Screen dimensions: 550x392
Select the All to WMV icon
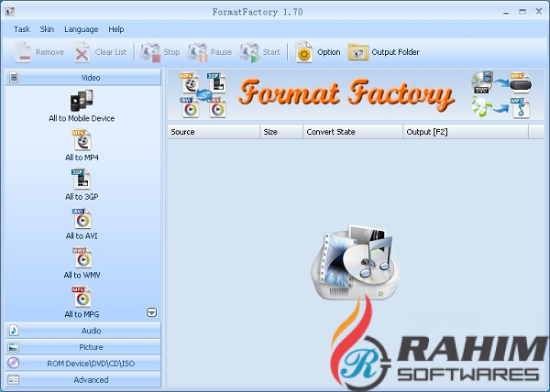coord(82,258)
